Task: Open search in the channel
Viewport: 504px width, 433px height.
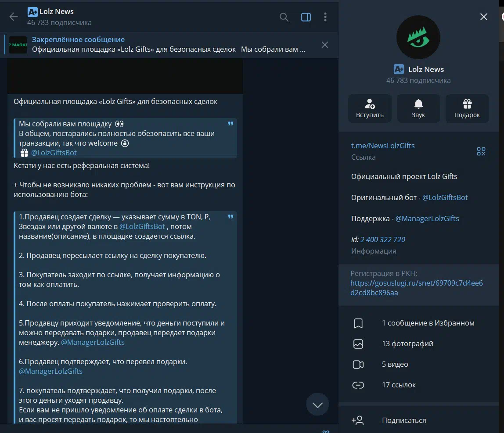Action: point(284,17)
